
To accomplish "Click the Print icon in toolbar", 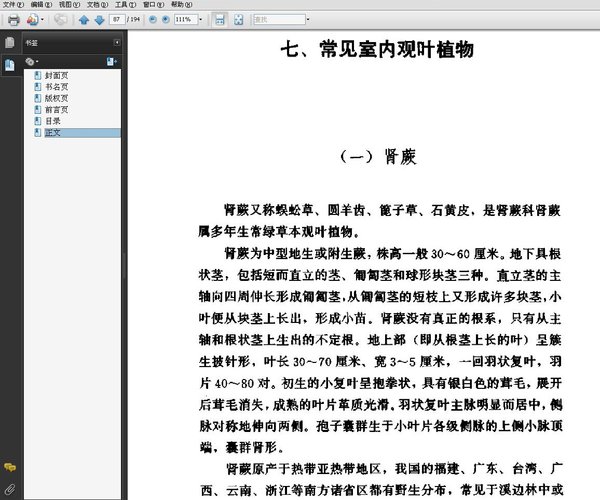I will pyautogui.click(x=14, y=20).
